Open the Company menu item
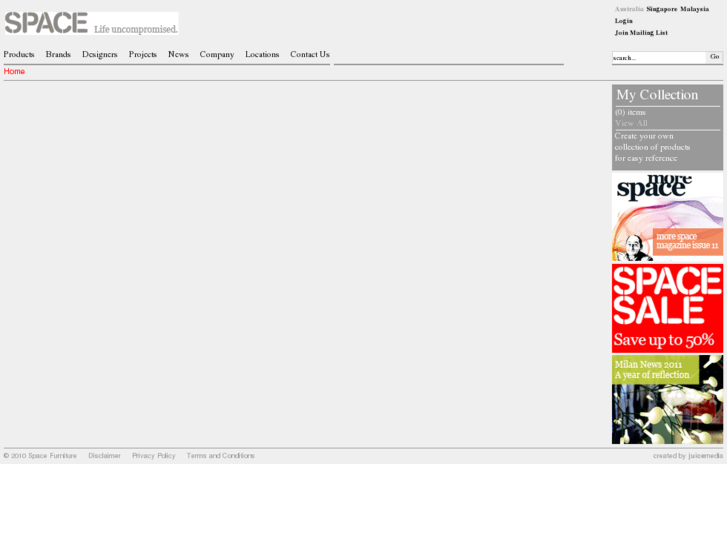 pos(217,54)
